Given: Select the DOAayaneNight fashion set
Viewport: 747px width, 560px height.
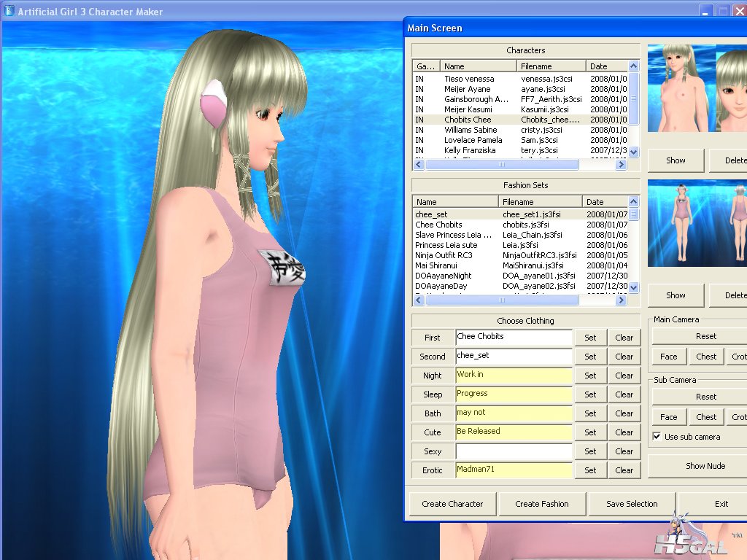Looking at the screenshot, I should pos(521,276).
